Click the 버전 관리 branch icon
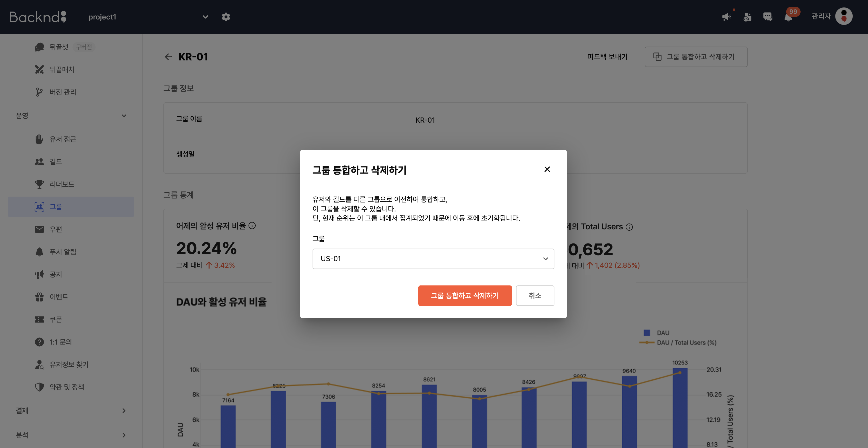The image size is (868, 448). click(x=39, y=92)
